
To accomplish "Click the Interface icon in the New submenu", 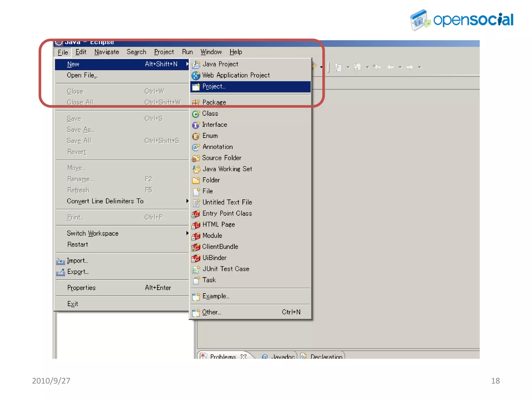I will coord(196,125).
